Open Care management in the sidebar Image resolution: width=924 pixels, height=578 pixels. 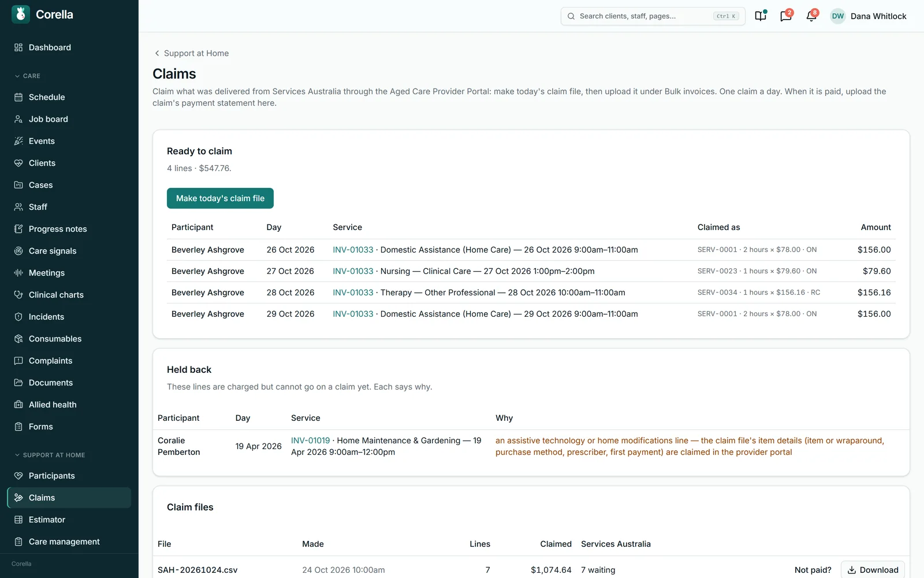tap(69, 542)
